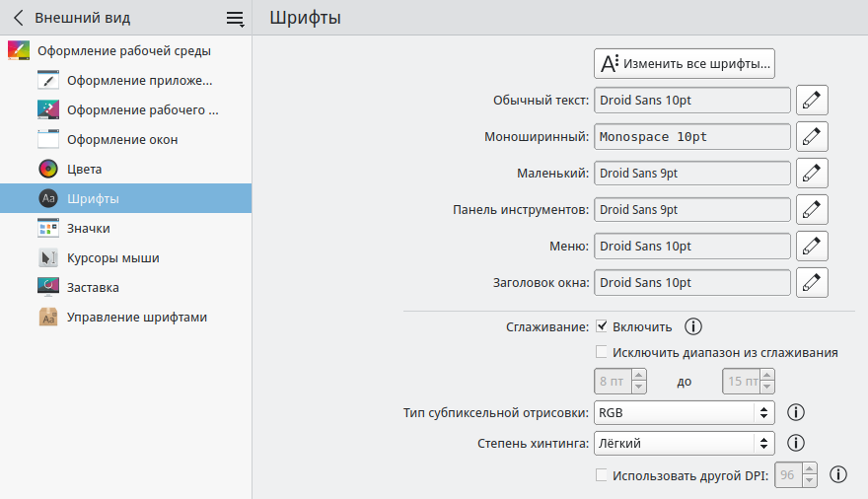Click the Меню font field Droid Sans 10pt
The image size is (868, 499).
(692, 246)
